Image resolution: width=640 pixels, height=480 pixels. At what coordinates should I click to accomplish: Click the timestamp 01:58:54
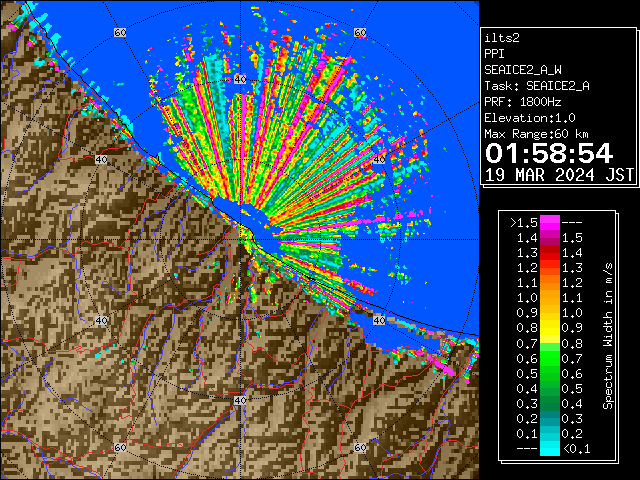tap(549, 153)
